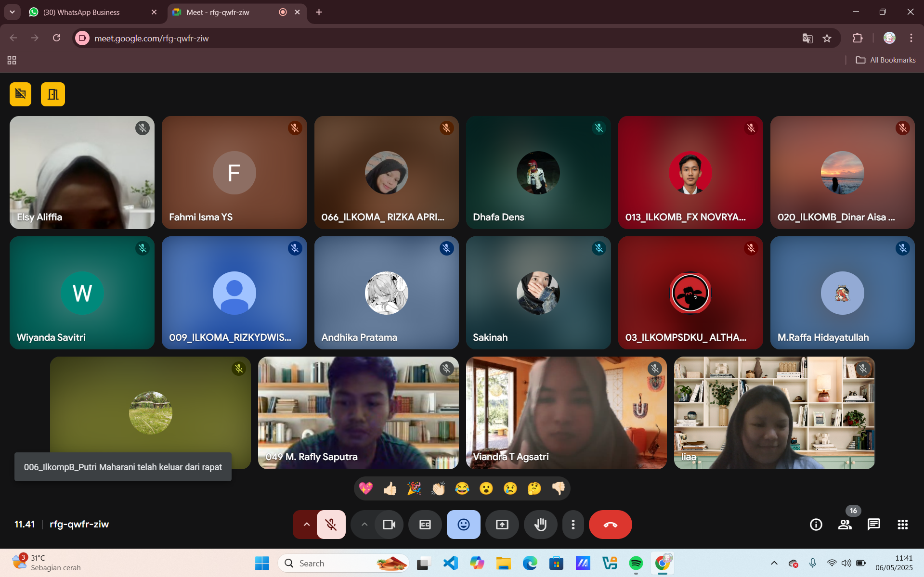This screenshot has height=577, width=924.
Task: Open the activities grid icon
Action: (x=902, y=525)
